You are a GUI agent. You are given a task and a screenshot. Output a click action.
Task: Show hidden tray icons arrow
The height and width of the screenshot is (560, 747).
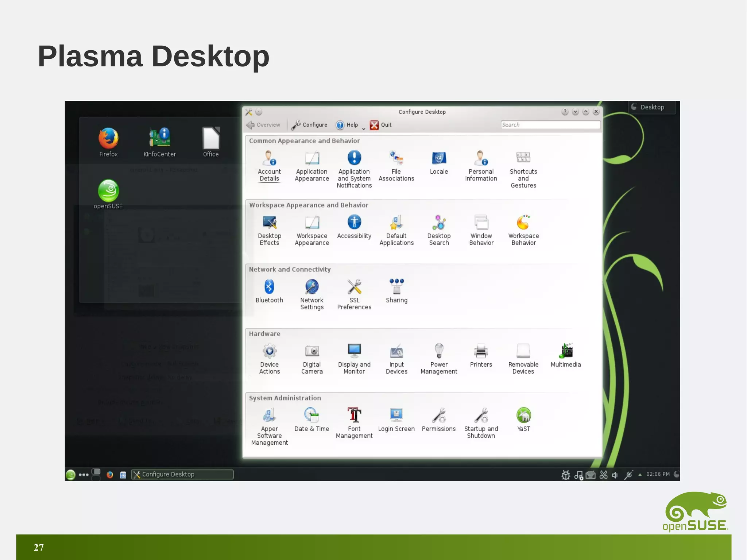point(640,475)
